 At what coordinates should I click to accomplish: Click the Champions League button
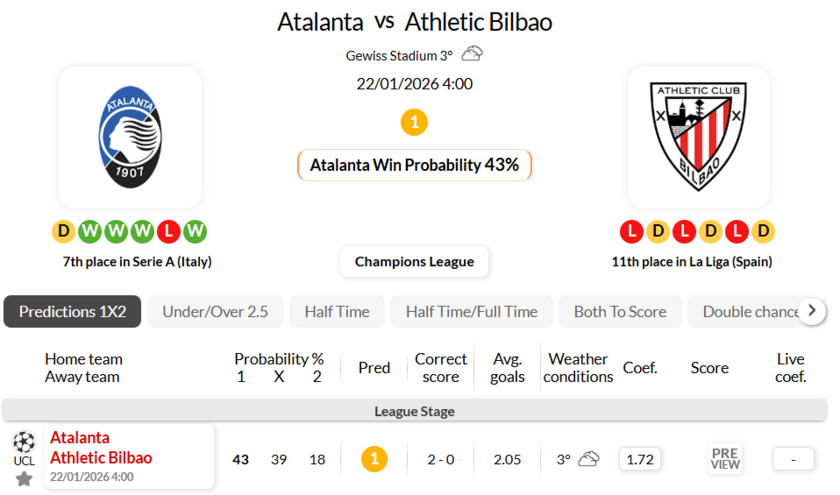point(414,262)
